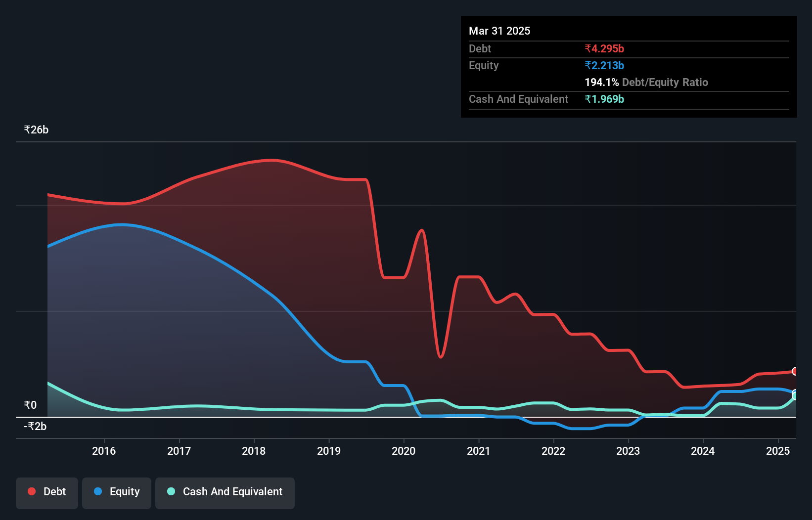
Task: Select the 2020 label on the time axis
Action: pyautogui.click(x=404, y=451)
